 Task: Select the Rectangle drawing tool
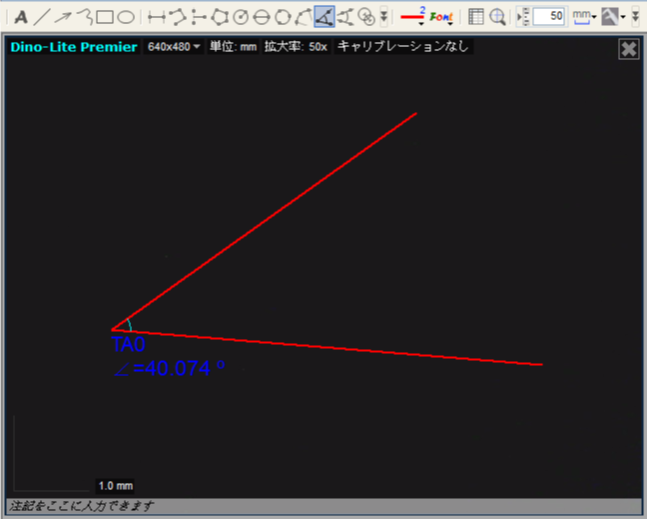click(x=105, y=17)
